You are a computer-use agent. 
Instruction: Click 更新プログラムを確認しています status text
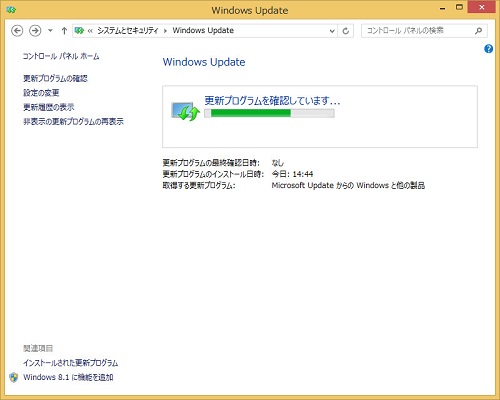272,101
